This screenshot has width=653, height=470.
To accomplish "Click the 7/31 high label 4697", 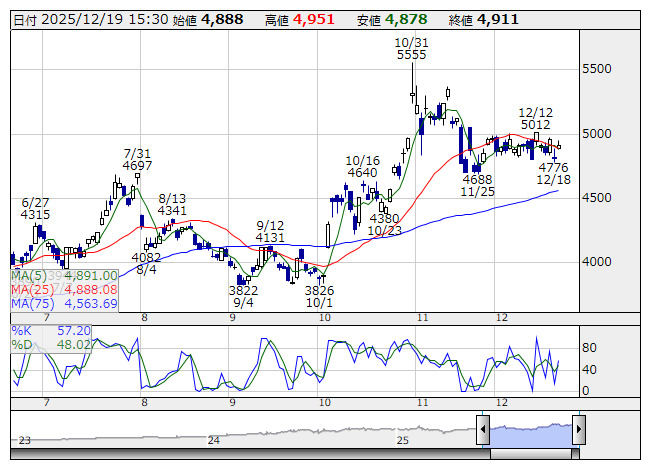I will point(137,165).
